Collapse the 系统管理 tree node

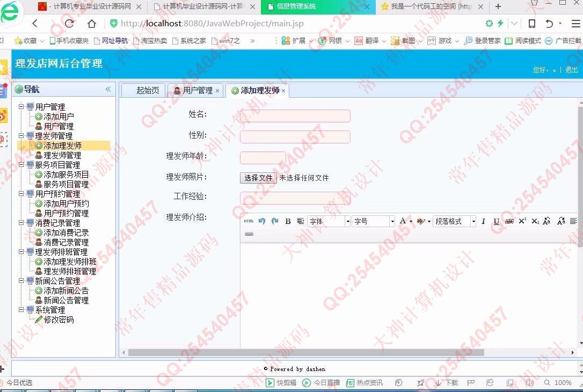tap(21, 310)
